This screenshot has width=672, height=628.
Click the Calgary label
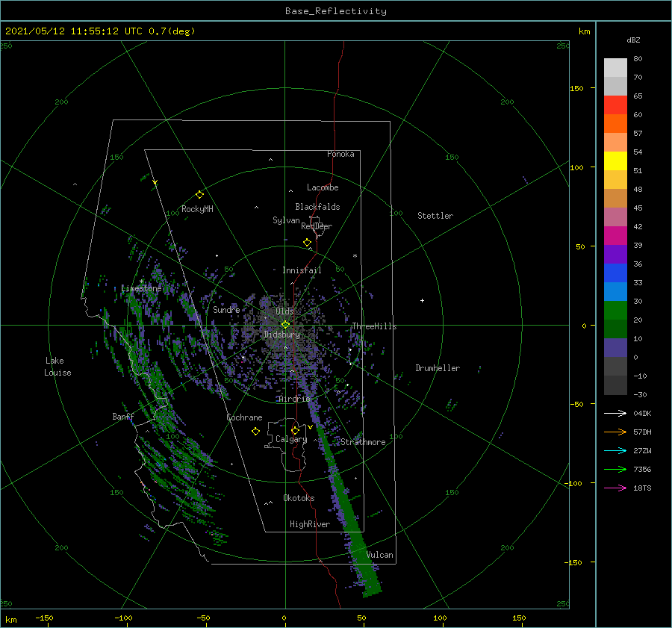coord(291,439)
